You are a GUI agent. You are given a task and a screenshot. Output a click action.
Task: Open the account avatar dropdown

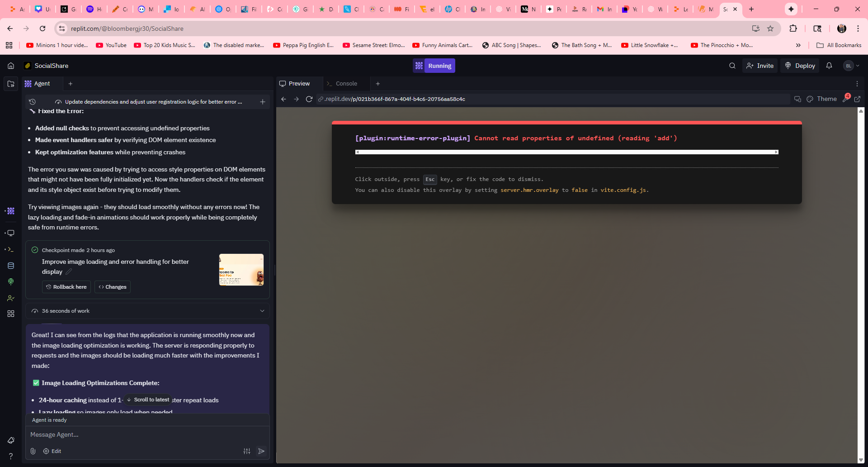click(x=851, y=66)
